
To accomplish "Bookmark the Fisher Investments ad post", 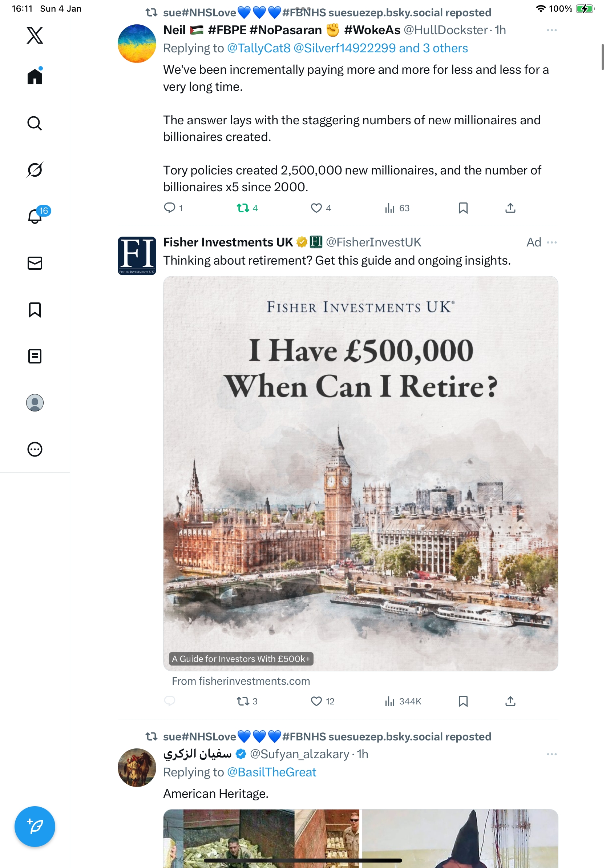I will click(463, 701).
